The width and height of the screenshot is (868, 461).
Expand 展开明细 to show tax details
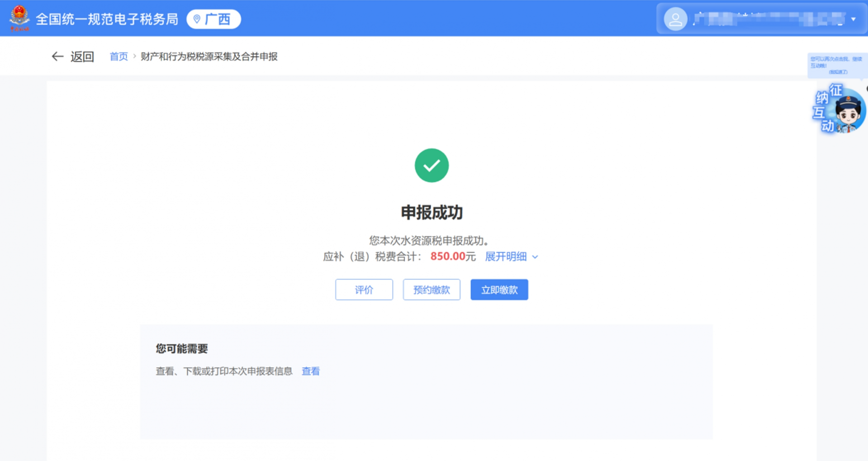point(506,257)
